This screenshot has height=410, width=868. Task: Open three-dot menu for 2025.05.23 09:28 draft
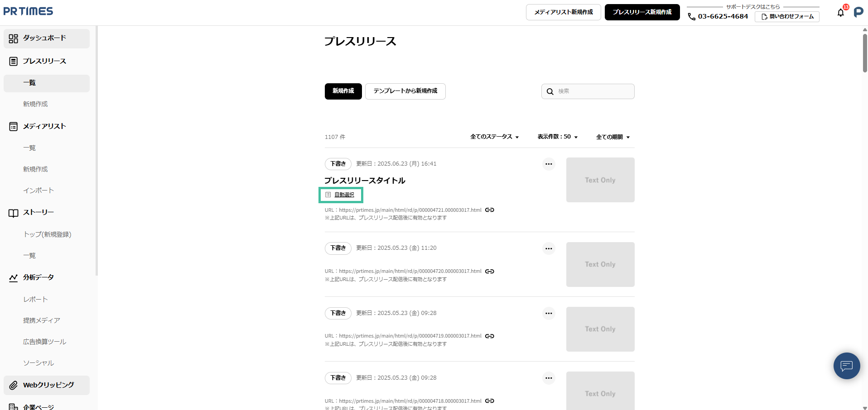pyautogui.click(x=549, y=313)
